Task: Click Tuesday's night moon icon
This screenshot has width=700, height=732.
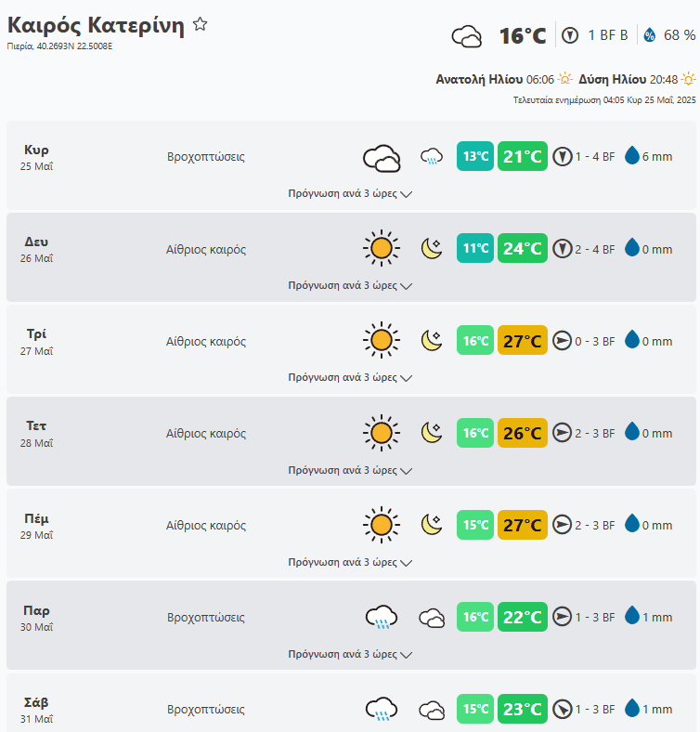Action: (x=432, y=341)
